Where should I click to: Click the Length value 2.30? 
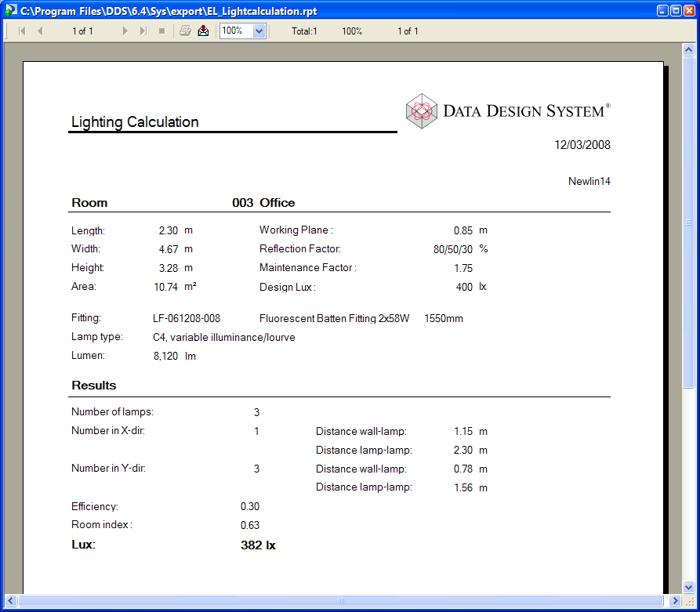coord(169,230)
